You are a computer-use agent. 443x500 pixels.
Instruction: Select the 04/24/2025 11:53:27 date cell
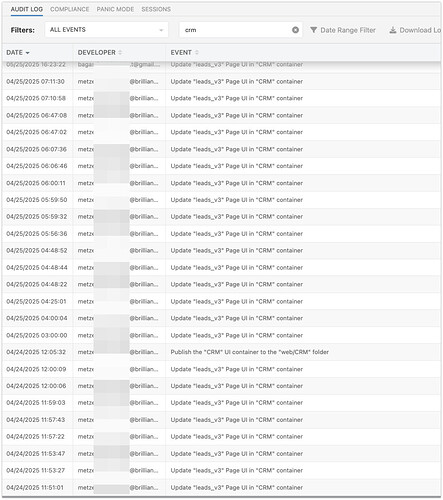(x=36, y=470)
